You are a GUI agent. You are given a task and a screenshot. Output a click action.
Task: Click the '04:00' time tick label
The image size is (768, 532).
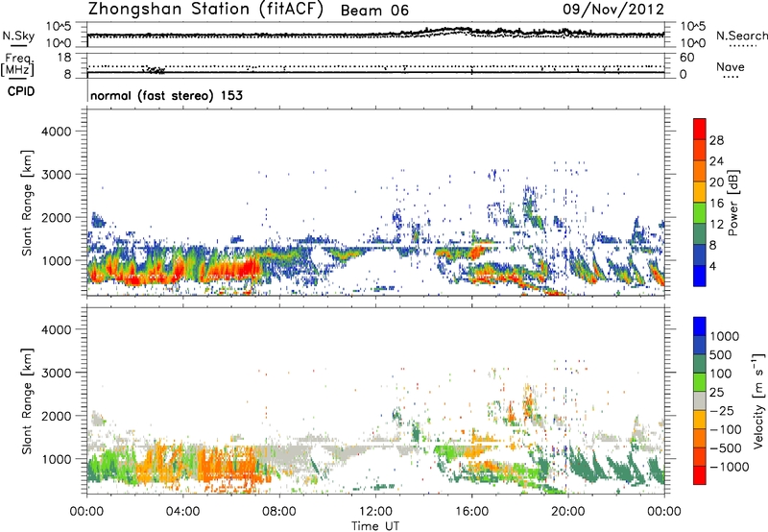tap(182, 512)
